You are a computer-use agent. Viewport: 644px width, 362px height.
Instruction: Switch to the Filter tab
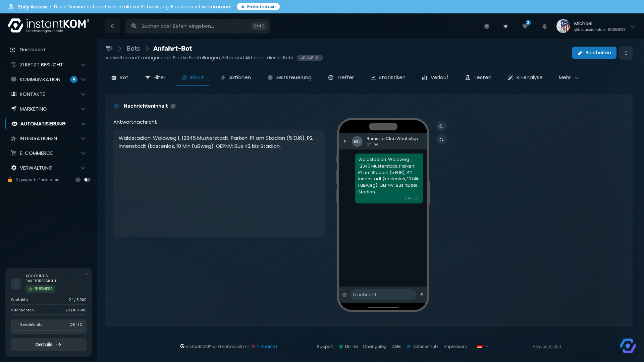(155, 78)
